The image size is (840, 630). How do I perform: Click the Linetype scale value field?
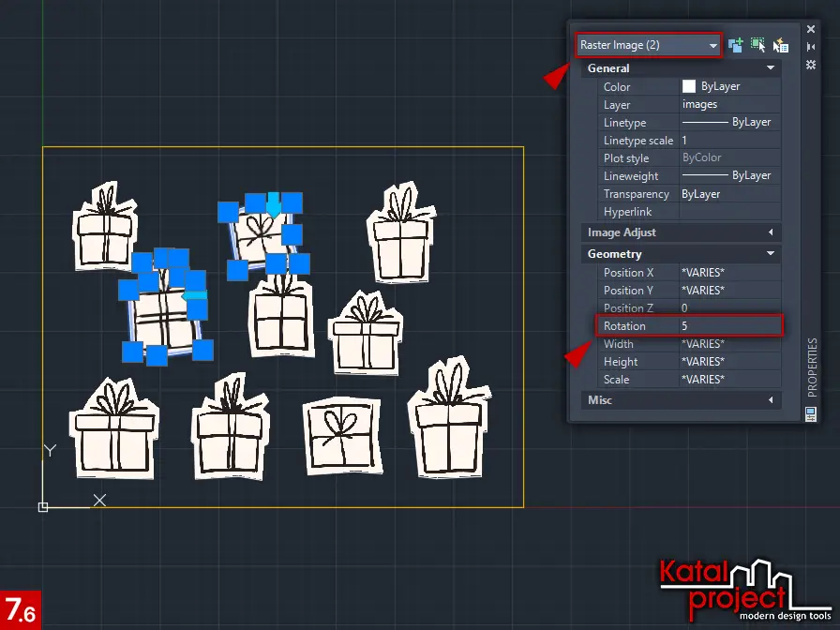pos(730,141)
